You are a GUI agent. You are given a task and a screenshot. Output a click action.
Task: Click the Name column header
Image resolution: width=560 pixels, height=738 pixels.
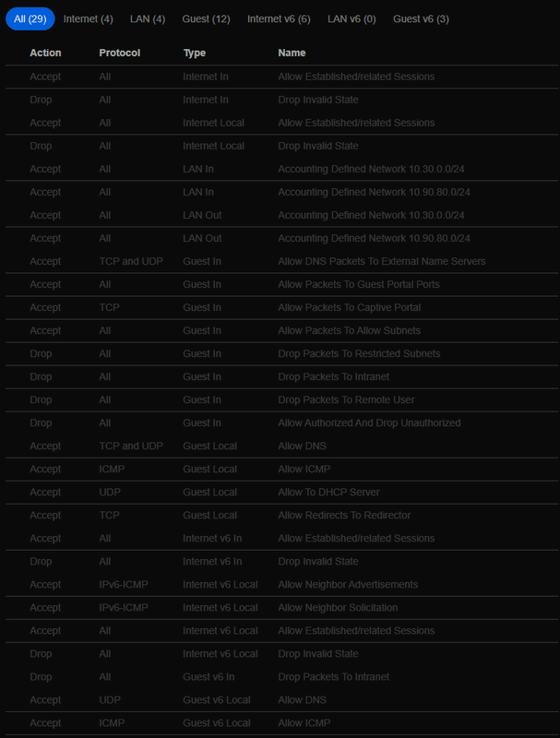click(x=292, y=53)
